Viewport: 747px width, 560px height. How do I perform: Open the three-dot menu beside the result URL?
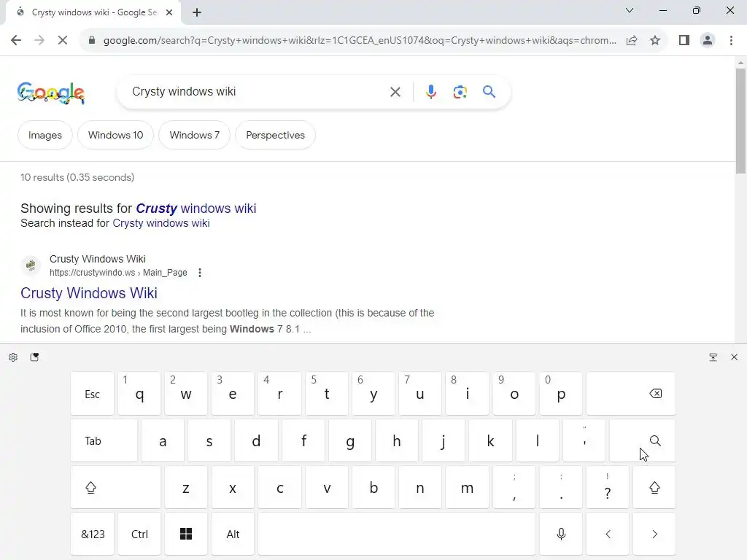[x=200, y=273]
